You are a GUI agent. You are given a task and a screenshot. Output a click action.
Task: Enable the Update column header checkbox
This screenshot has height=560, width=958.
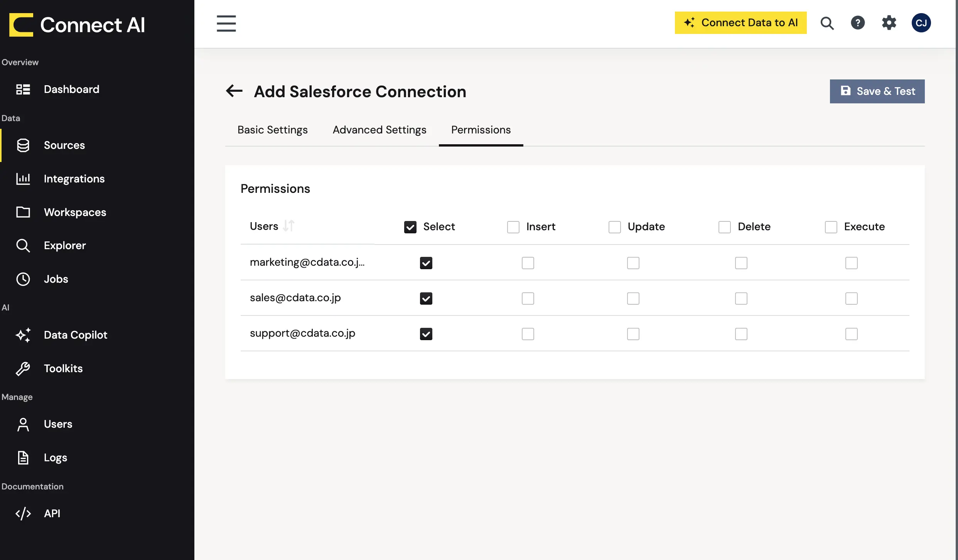coord(615,227)
